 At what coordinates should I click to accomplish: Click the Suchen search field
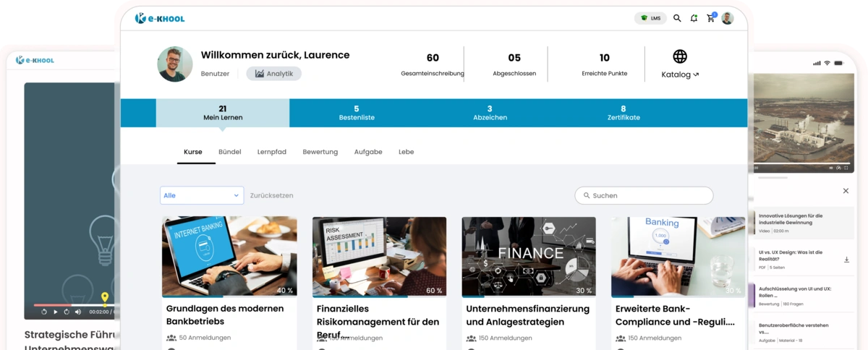click(644, 195)
